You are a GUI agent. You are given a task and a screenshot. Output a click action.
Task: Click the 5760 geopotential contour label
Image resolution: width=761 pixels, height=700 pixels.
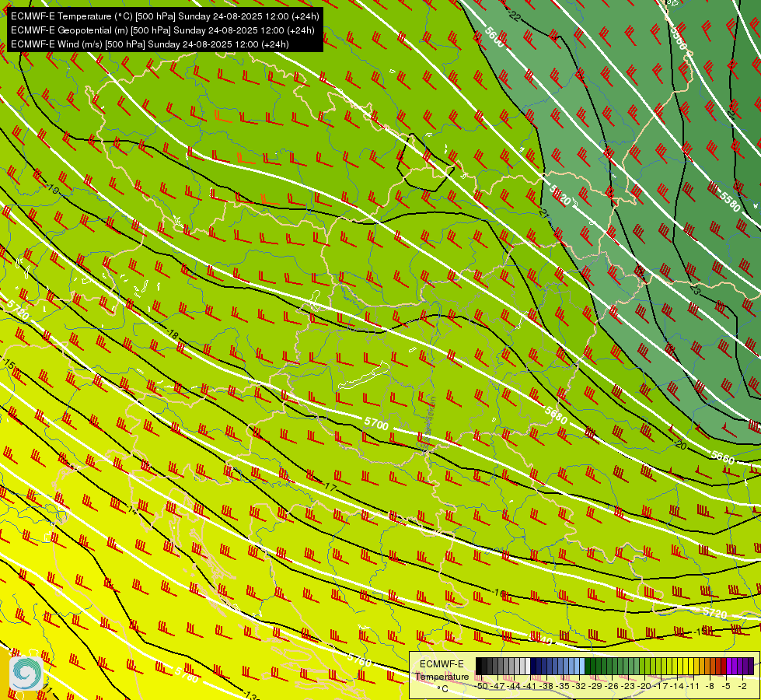point(359,660)
